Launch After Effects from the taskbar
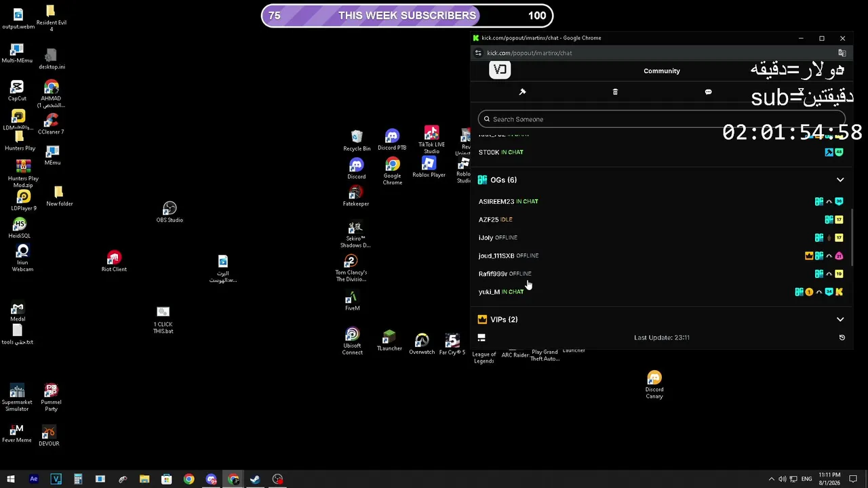The image size is (868, 488). coord(34,479)
